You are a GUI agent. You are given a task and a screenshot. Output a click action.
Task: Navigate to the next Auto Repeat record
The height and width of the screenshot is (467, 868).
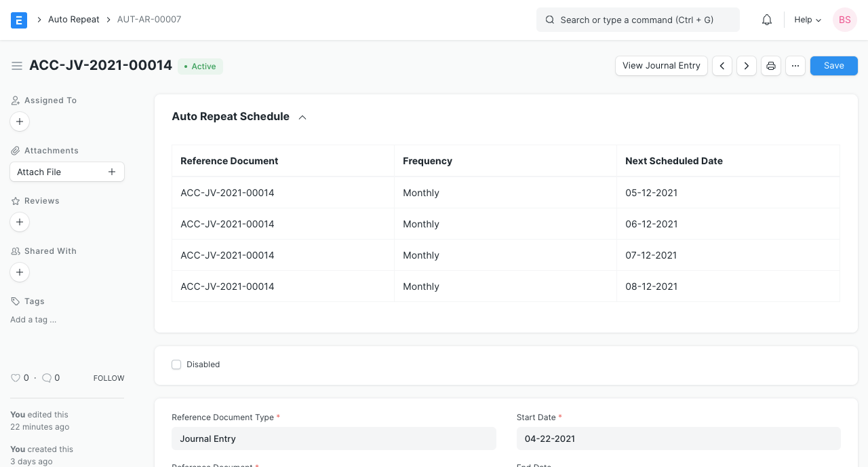coord(746,65)
